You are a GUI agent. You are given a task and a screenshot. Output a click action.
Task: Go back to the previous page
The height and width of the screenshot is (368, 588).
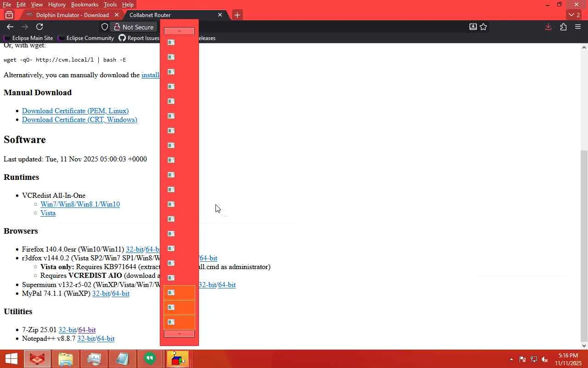[x=10, y=27]
